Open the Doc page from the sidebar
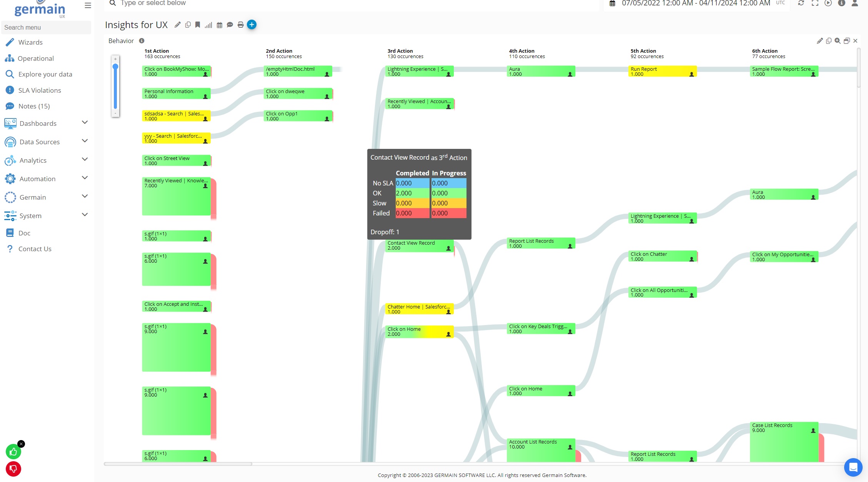The image size is (868, 482). [24, 233]
